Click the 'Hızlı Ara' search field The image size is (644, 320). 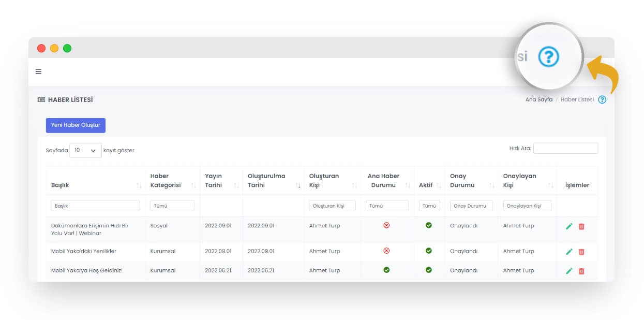565,148
